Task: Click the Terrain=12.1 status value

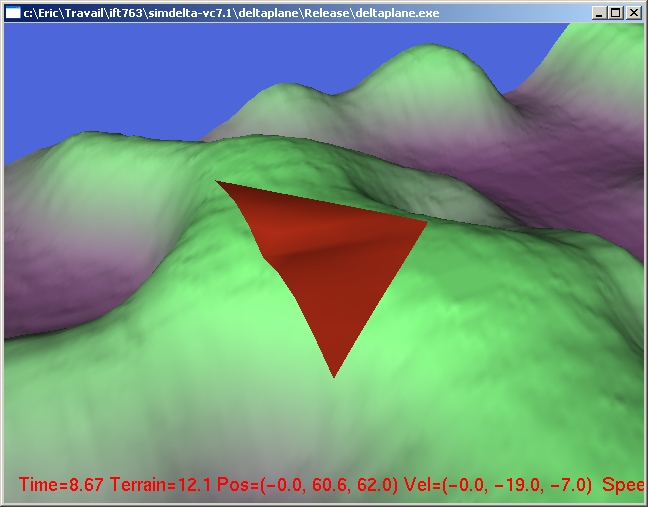Action: (x=161, y=484)
